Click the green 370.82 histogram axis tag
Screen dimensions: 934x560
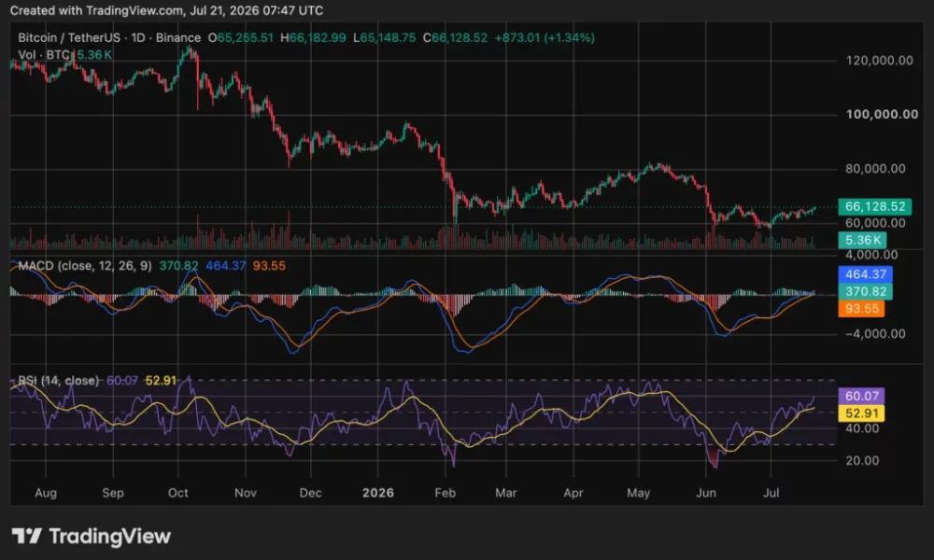(865, 291)
